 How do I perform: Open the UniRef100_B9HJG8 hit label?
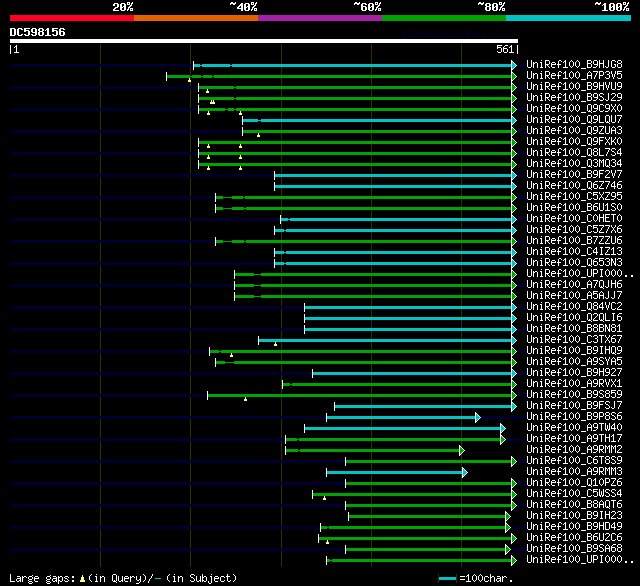[574, 64]
